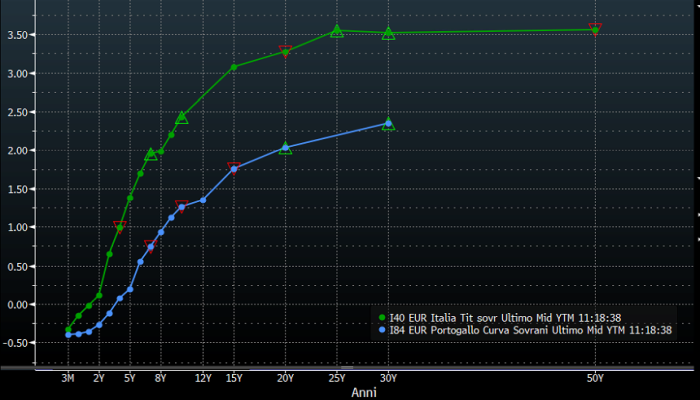Select the I84 EUR Portogallo Curva Sovrani legend text

pyautogui.click(x=530, y=330)
